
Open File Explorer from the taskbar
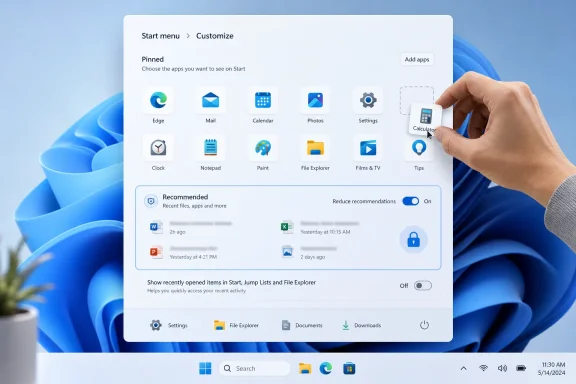(x=305, y=368)
